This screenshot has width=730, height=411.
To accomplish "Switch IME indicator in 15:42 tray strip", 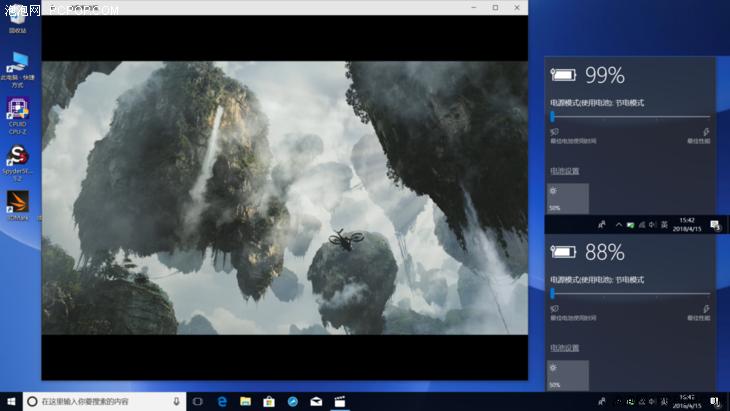I will [x=664, y=225].
